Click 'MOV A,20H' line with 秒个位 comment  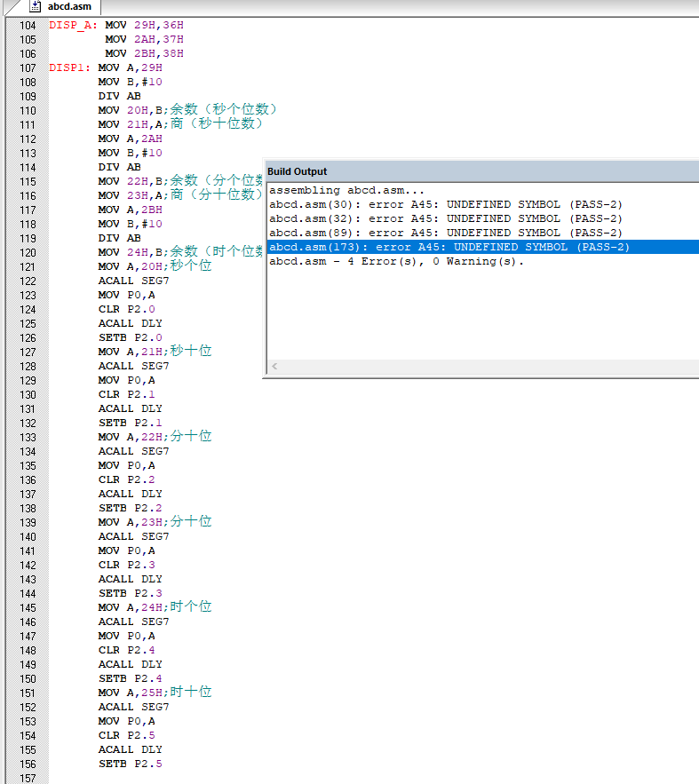pyautogui.click(x=155, y=266)
